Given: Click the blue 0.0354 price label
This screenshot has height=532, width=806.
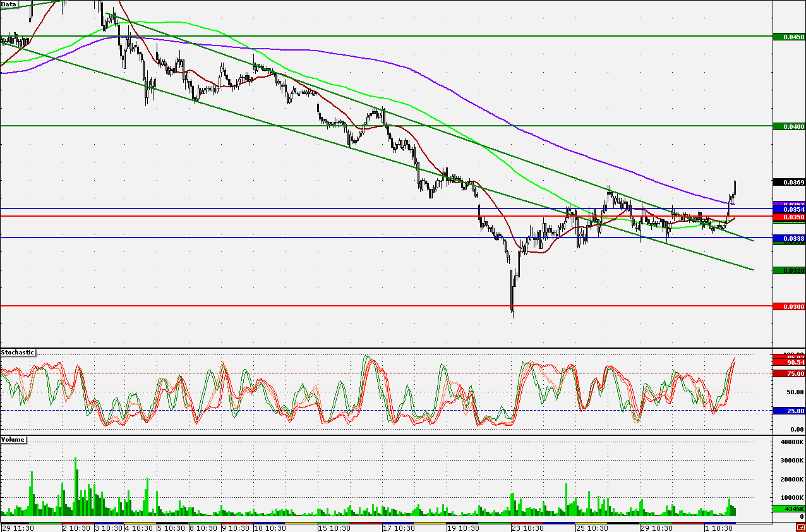Looking at the screenshot, I should click(790, 209).
